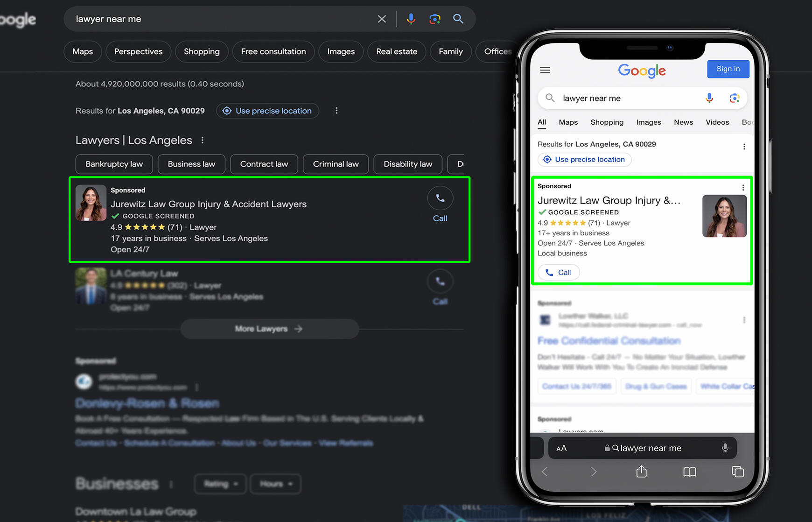Open the Hours dropdown under Businesses
Screen dimensions: 812x522
pyautogui.click(x=276, y=484)
